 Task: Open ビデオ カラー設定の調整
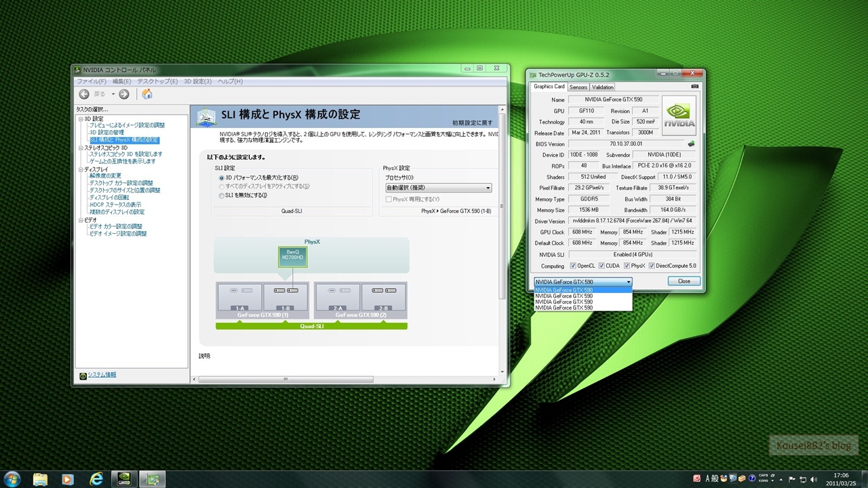[x=116, y=226]
